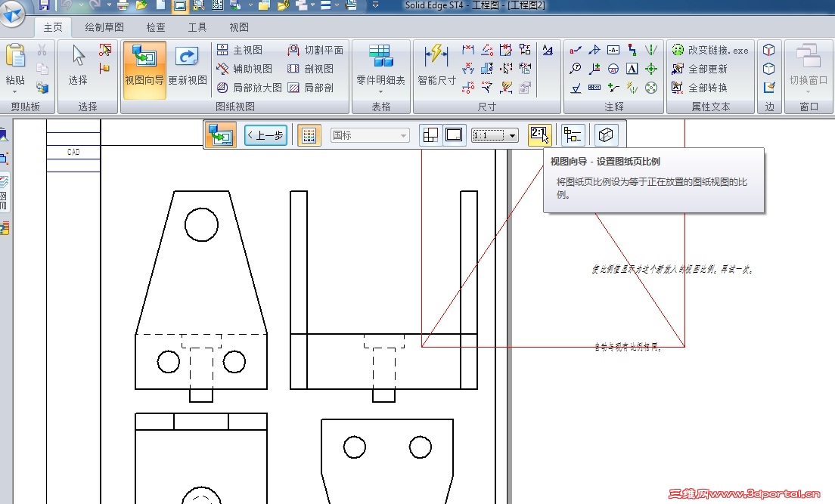Screen dimensions: 835x504
Task: Click the text style A icon in 尺寸 group
Action: point(548,50)
